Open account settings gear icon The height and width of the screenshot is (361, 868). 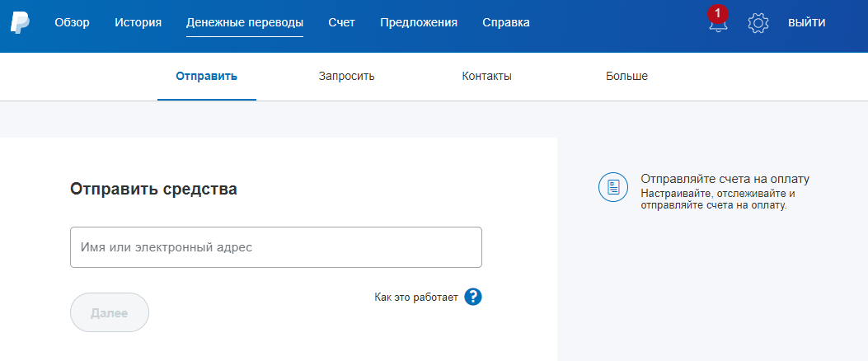[758, 23]
